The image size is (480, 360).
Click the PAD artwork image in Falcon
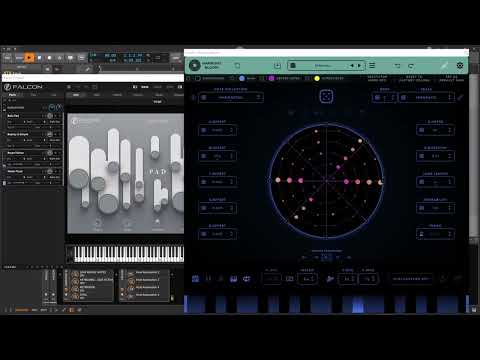(126, 173)
